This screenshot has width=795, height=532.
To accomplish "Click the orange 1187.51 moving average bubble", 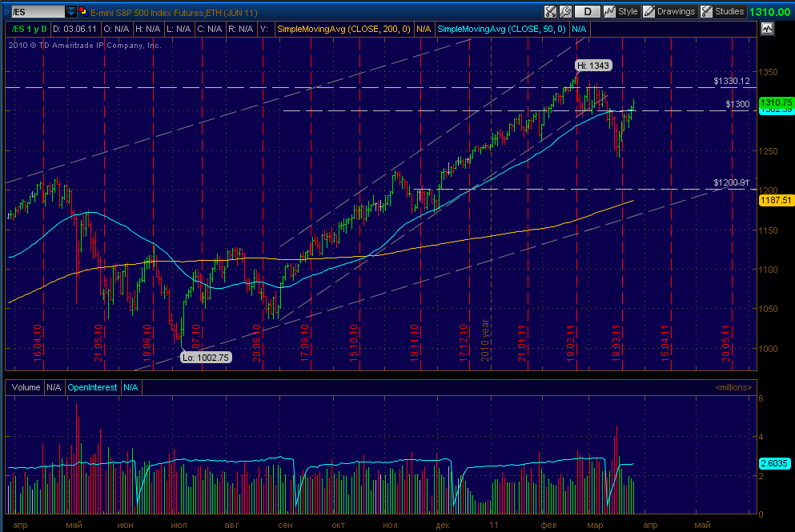I will click(777, 200).
